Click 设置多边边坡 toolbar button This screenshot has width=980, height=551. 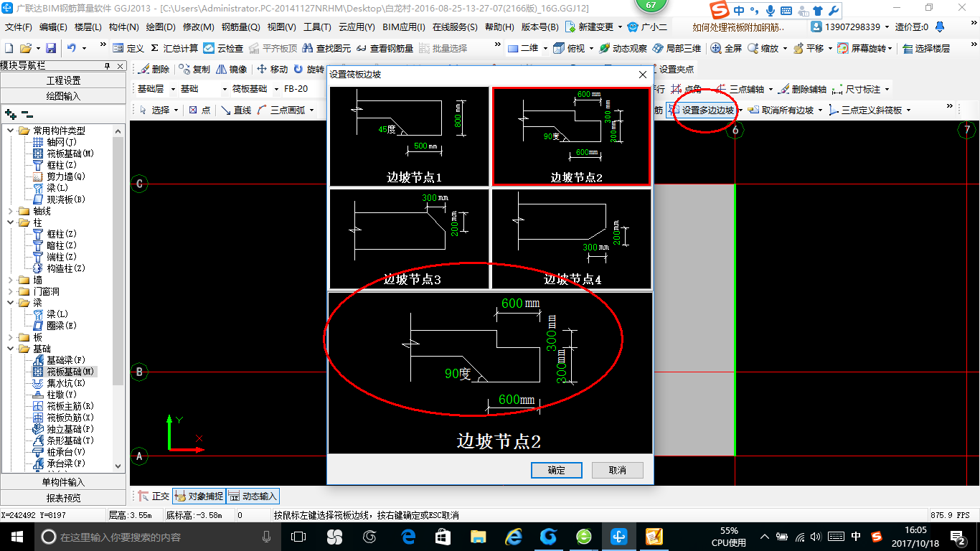coord(701,110)
